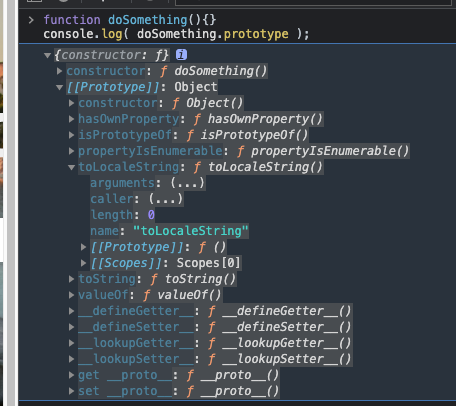The image size is (456, 406).
Task: Click the console.log( doSomething.prototype ) line
Action: click(x=176, y=34)
